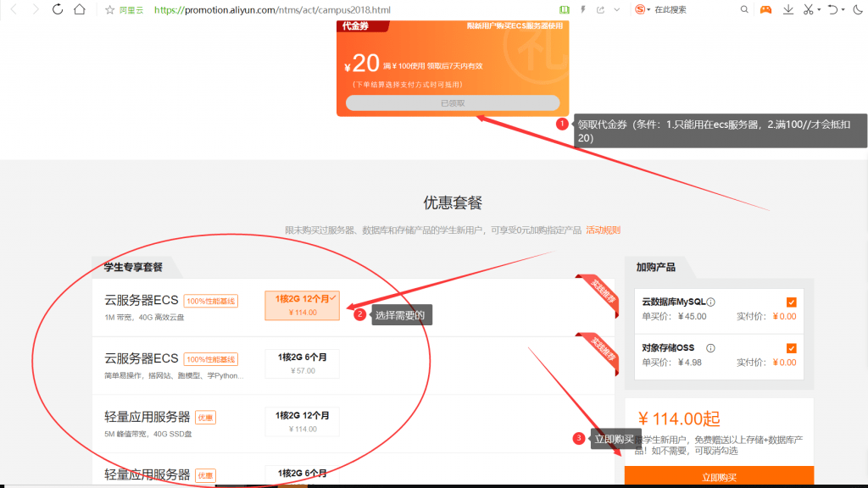Viewport: 868px width, 488px height.
Task: Select ECS 1核2G 6个月 ¥57.00 option
Action: pos(303,363)
